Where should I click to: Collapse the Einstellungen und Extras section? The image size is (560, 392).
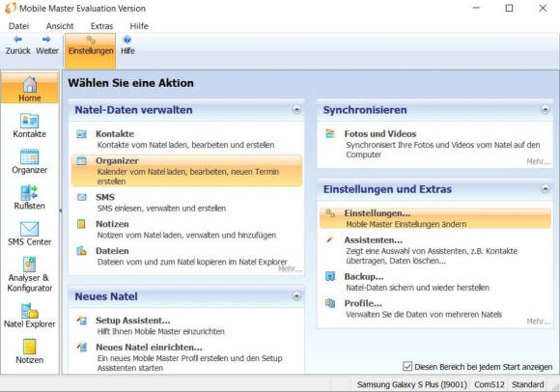coord(545,188)
